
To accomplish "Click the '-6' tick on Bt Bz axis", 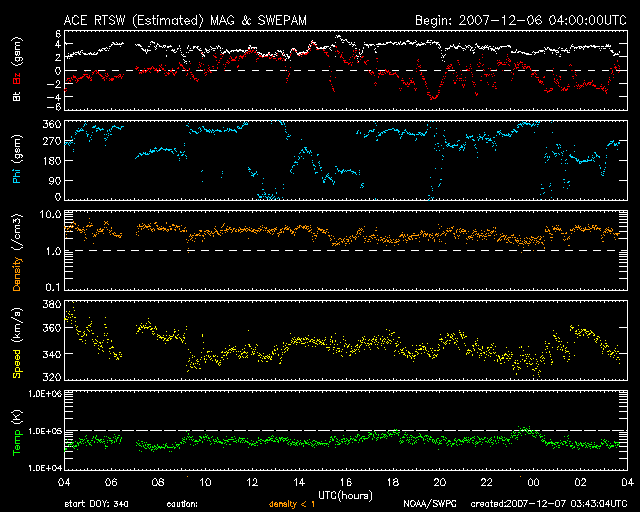I will pos(54,107).
